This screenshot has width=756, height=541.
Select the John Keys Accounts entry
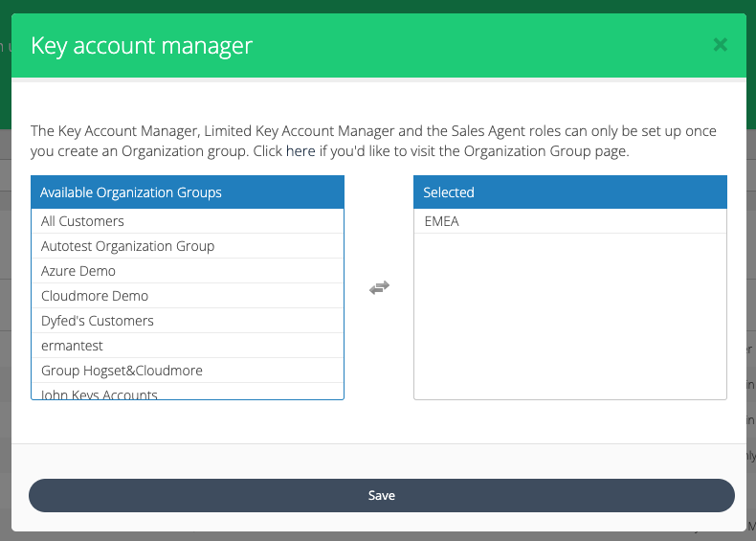100,394
